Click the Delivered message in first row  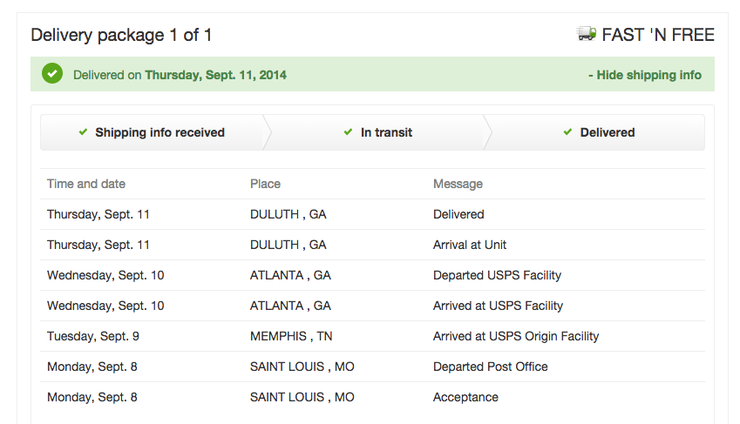tap(459, 214)
